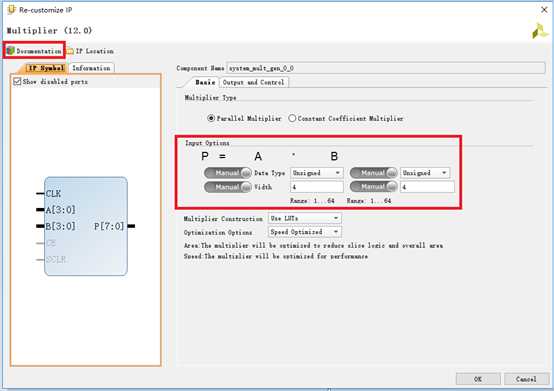Screen dimensions: 554x391
Task: Click the P[7:0] output port label
Action: pyautogui.click(x=109, y=226)
